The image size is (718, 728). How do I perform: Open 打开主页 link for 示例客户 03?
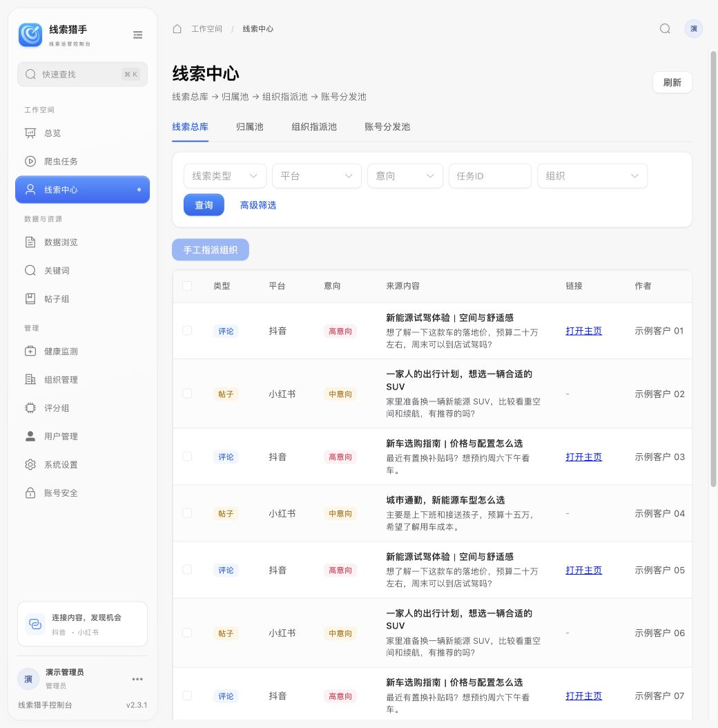point(583,457)
